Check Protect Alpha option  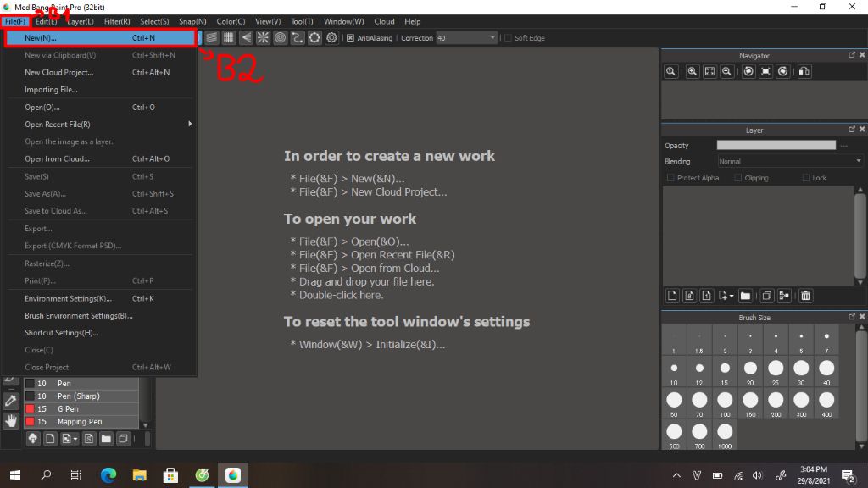(x=671, y=178)
